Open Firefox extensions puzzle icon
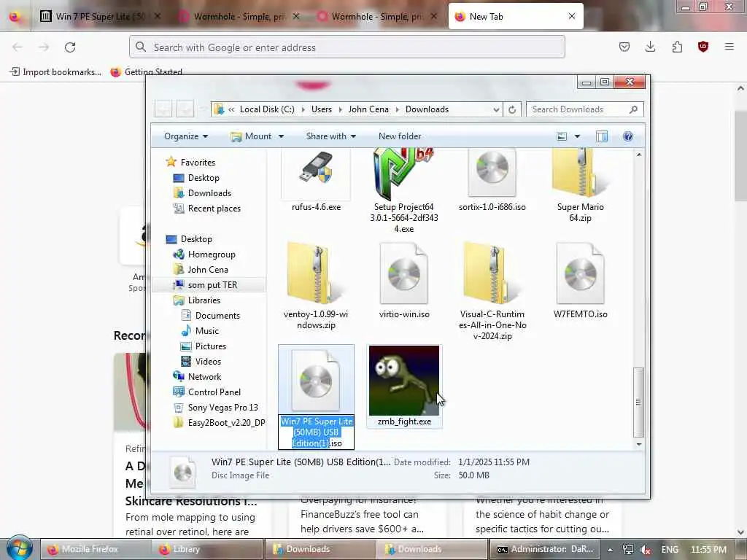747x560 pixels. 677,47
